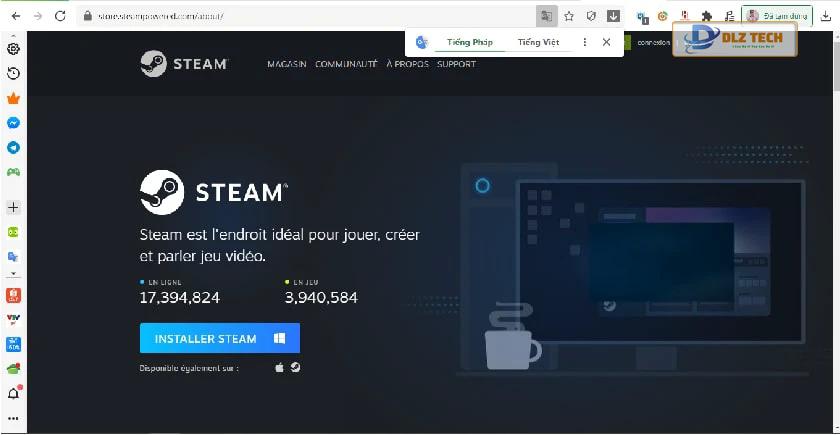
Task: Open the browser downloads tray icon
Action: pos(826,16)
